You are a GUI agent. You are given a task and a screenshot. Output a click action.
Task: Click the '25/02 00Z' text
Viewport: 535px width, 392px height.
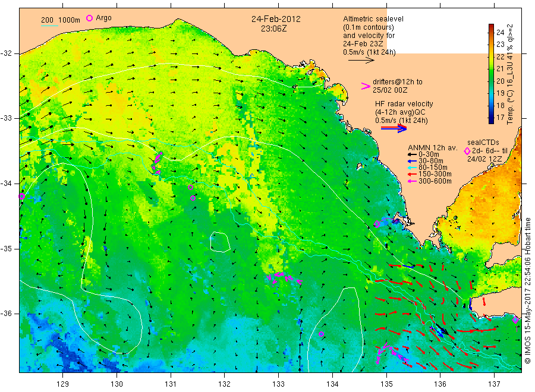tap(390, 90)
